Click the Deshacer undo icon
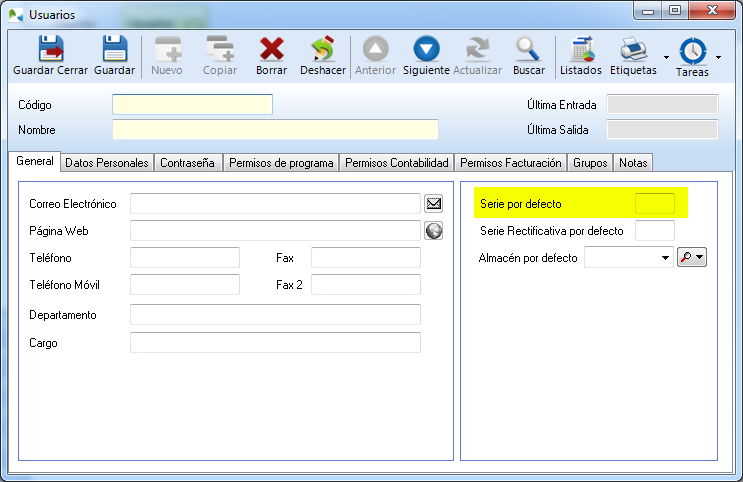This screenshot has width=743, height=482. point(322,49)
